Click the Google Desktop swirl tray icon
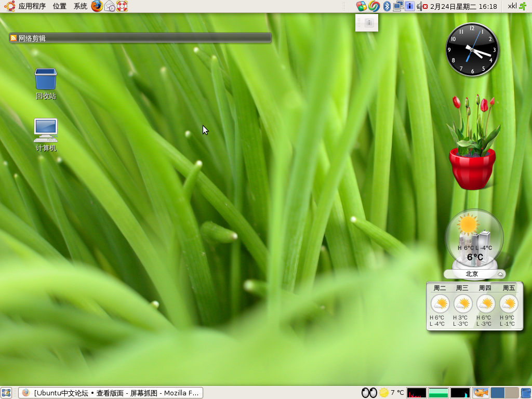Image resolution: width=532 pixels, height=399 pixels. [x=374, y=6]
